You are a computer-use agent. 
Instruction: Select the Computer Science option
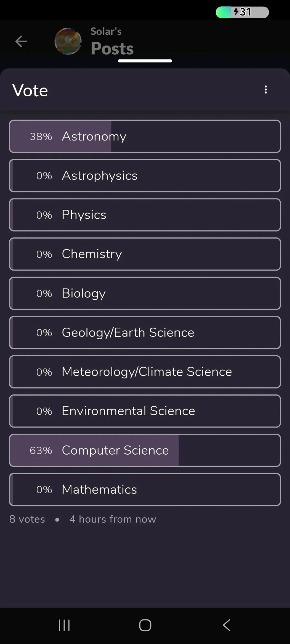coord(145,450)
